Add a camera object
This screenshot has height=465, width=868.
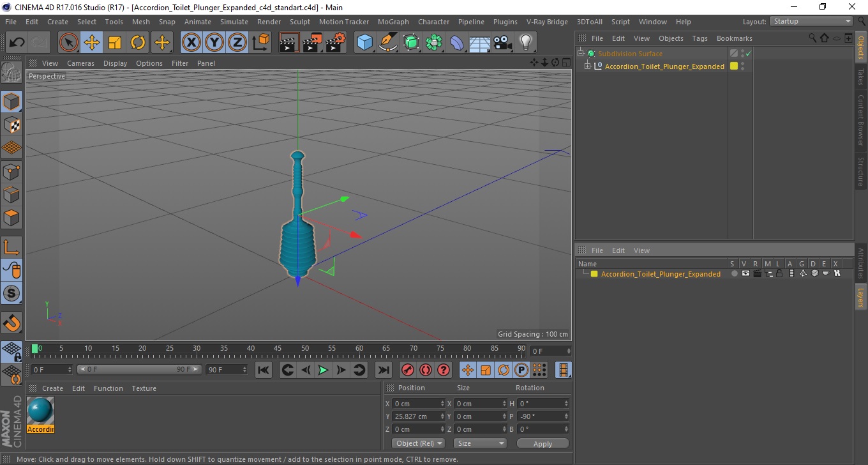point(503,43)
